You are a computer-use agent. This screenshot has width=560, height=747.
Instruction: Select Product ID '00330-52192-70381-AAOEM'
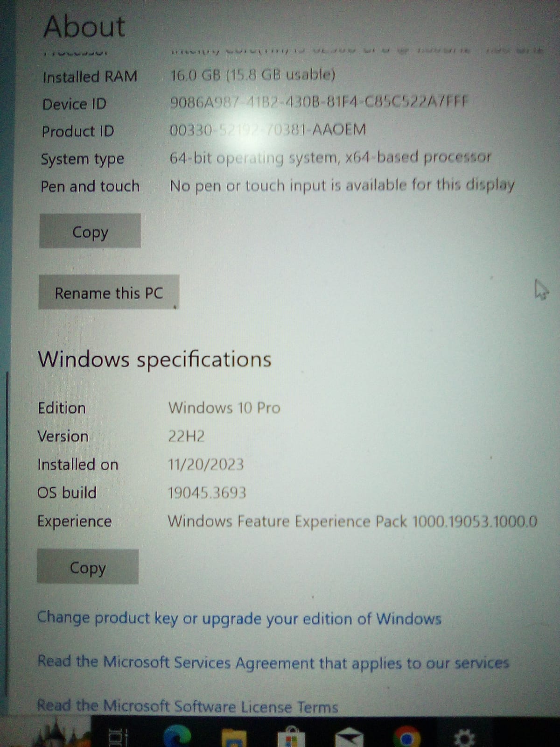(x=268, y=129)
